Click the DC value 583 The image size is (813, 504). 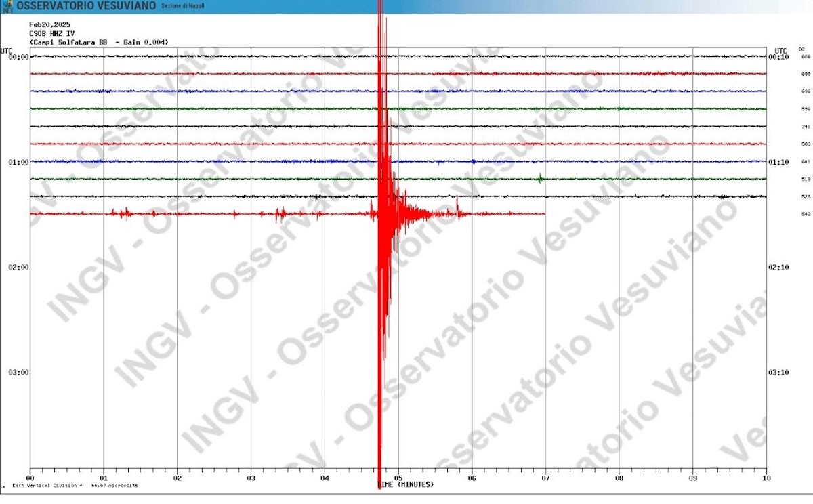point(806,144)
